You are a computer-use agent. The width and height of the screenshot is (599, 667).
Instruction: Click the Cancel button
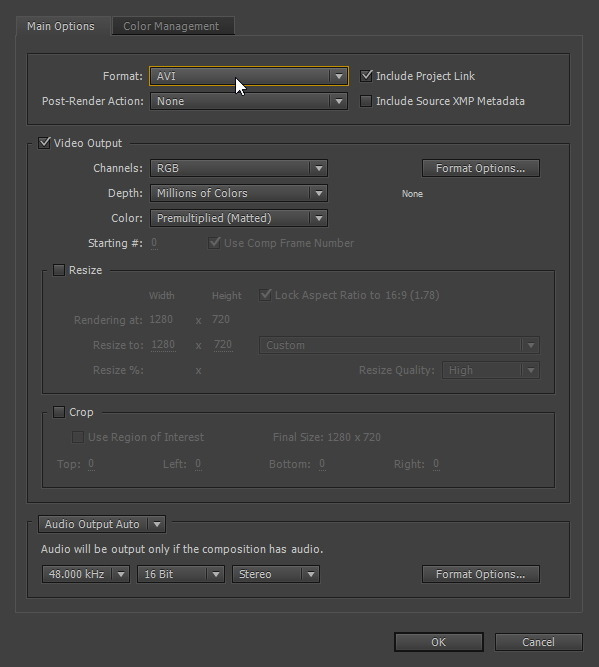point(539,642)
